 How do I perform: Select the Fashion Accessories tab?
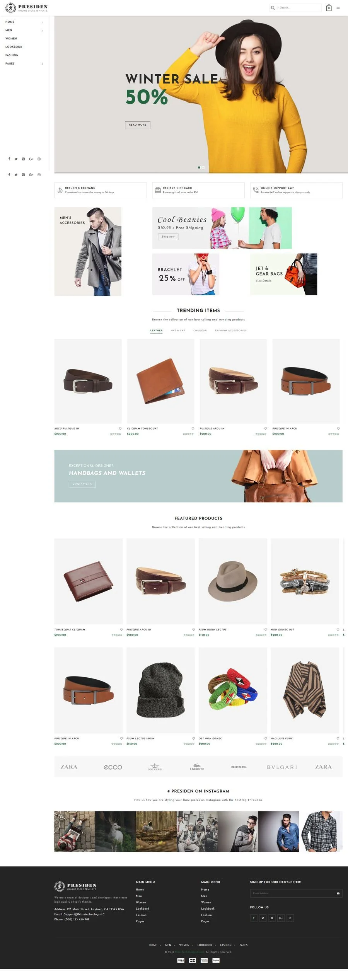tap(230, 331)
